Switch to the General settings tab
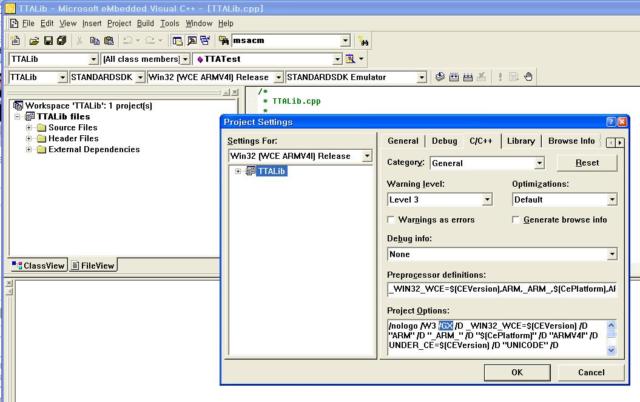This screenshot has height=402, width=640. click(403, 141)
